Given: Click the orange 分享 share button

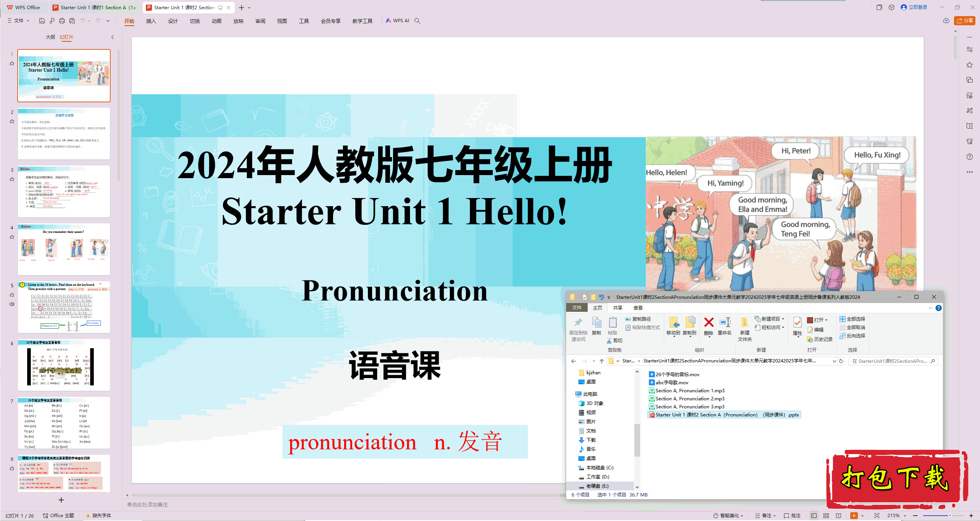Looking at the screenshot, I should (x=964, y=21).
